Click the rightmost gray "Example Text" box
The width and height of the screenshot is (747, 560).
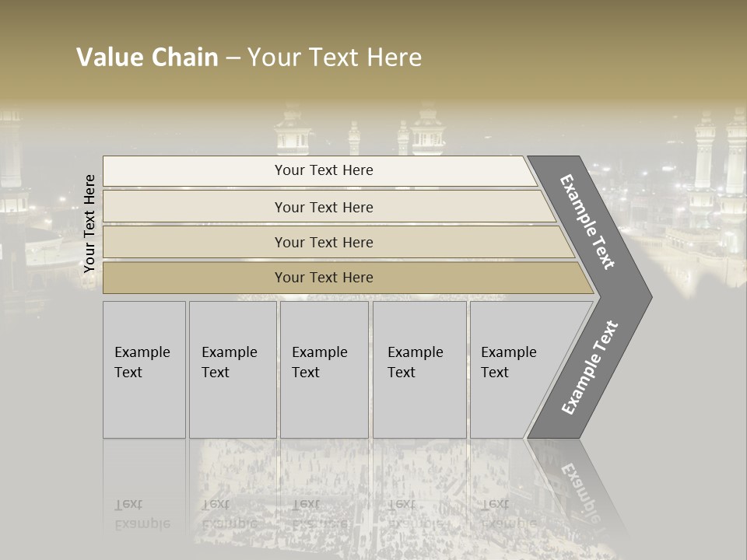point(514,369)
